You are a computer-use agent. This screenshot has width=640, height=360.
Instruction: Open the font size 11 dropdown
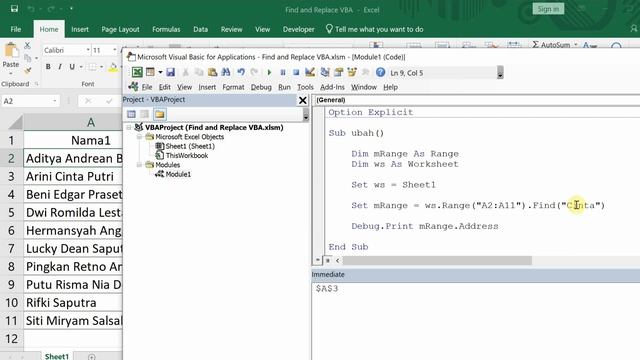[115, 50]
